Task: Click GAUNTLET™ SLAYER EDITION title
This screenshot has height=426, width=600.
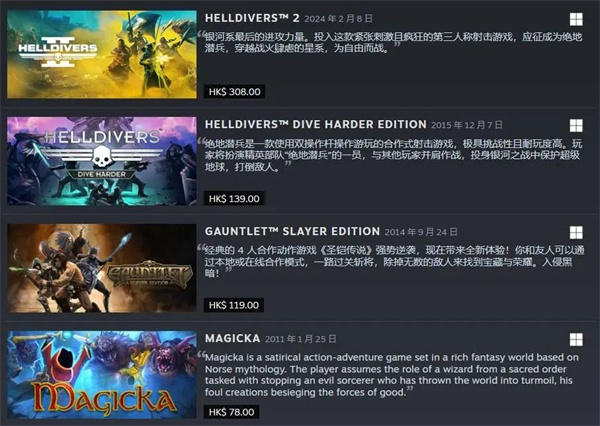Action: click(292, 232)
